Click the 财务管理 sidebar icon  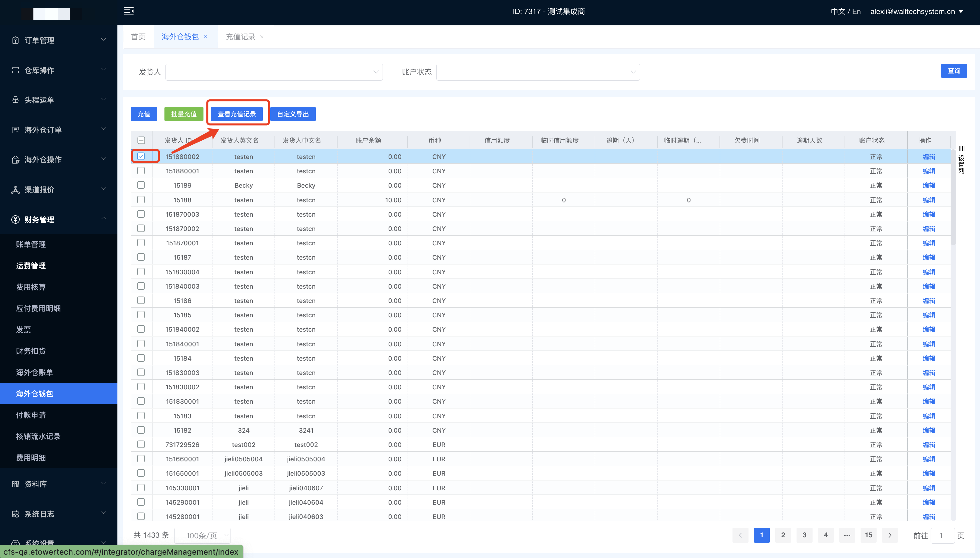[15, 220]
